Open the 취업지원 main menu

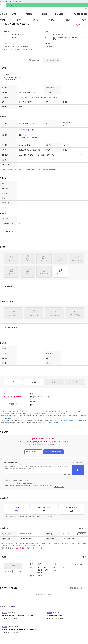[29, 14]
